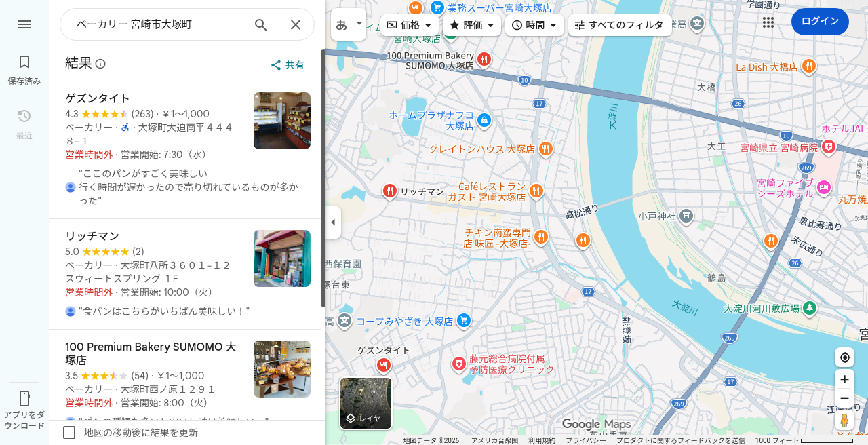
Task: Open the リッチマン result title
Action: tap(92, 236)
